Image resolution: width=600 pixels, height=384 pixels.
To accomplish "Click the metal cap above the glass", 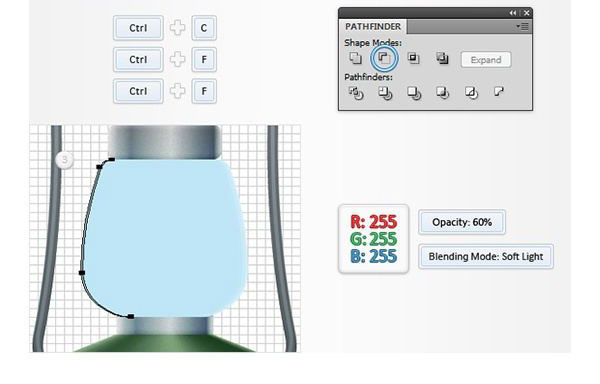I will [x=165, y=142].
